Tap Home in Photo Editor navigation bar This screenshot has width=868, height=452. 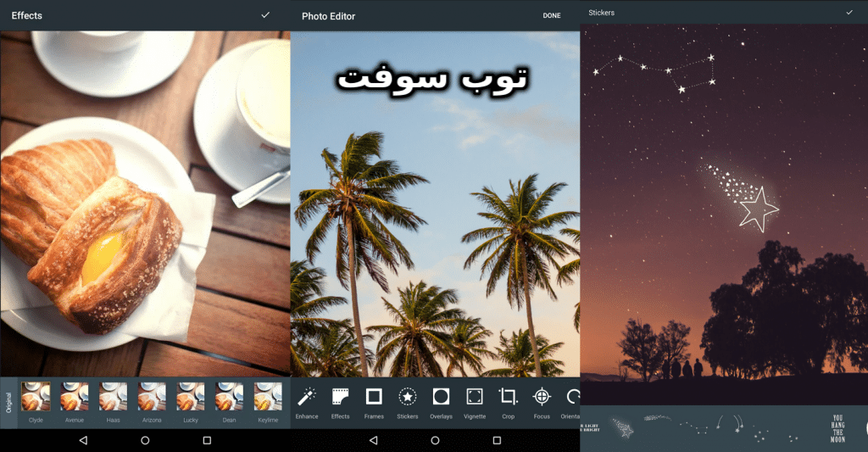(435, 440)
